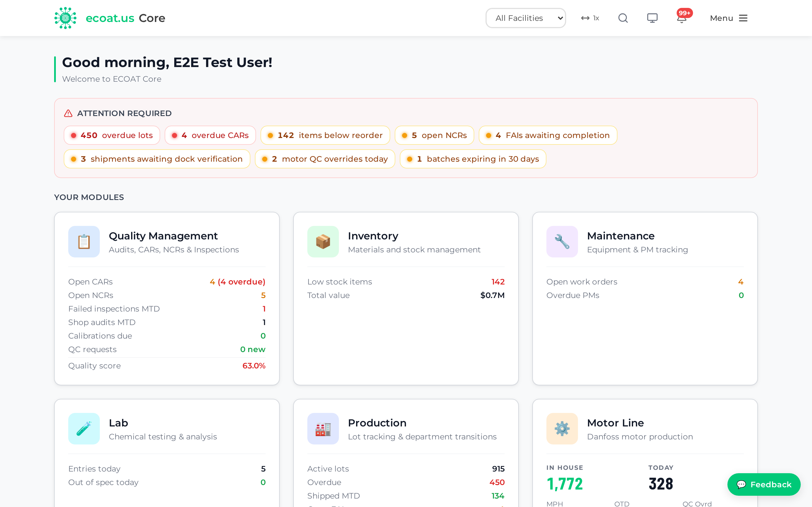The image size is (812, 507).
Task: Click the Motor Line gear icon
Action: [562, 428]
